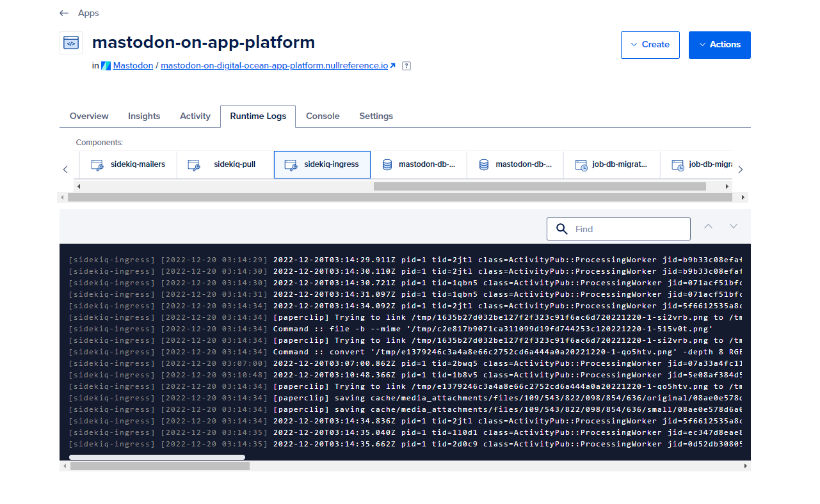The height and width of the screenshot is (504, 820).
Task: Switch to the Overview tab
Action: (x=89, y=116)
